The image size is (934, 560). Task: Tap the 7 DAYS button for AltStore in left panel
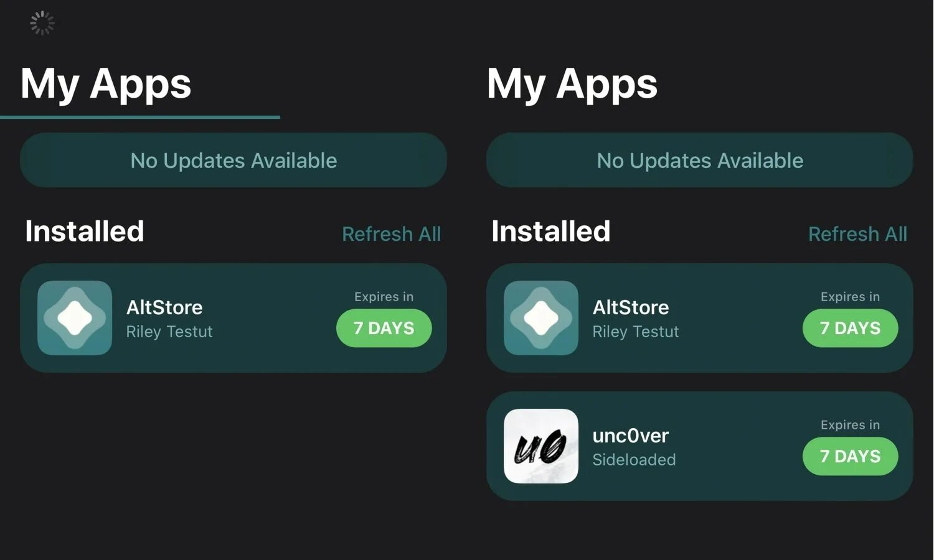[384, 328]
